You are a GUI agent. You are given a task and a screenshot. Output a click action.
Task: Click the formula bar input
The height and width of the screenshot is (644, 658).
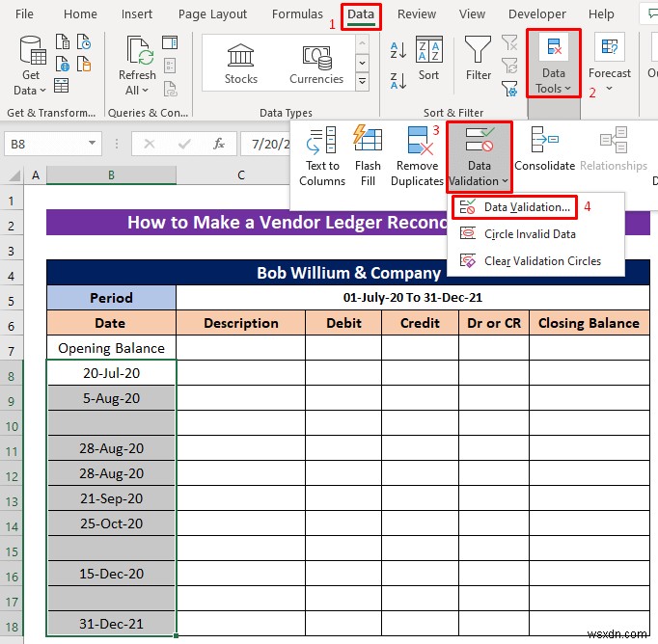pyautogui.click(x=267, y=144)
